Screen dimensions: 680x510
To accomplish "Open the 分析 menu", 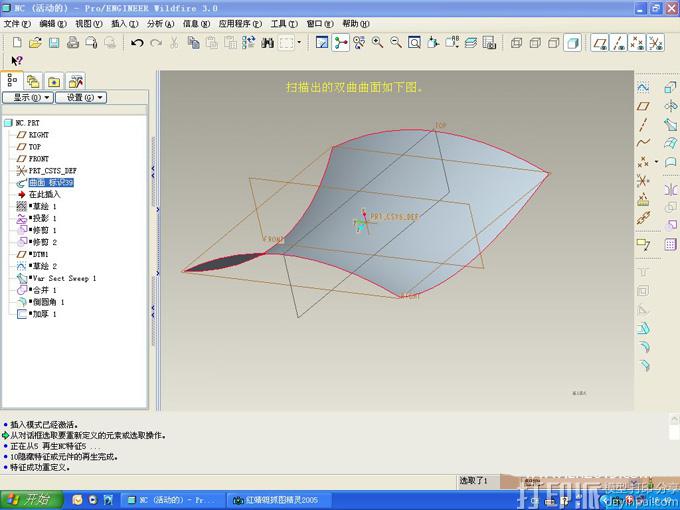I will pos(160,23).
